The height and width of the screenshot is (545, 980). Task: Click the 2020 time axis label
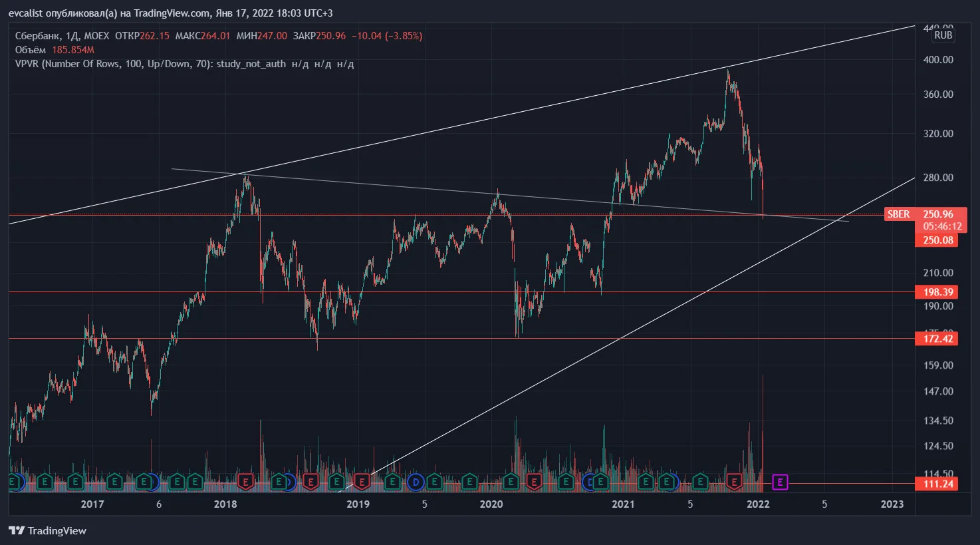[491, 504]
